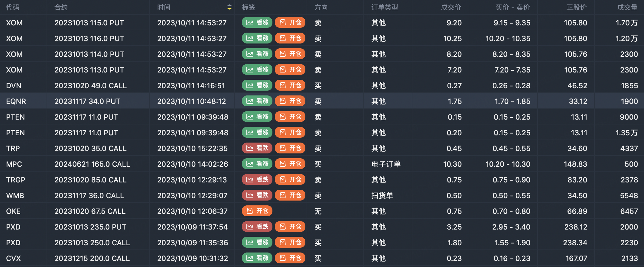
Task: Select ticker TRP in the 代码 column
Action: [13, 148]
